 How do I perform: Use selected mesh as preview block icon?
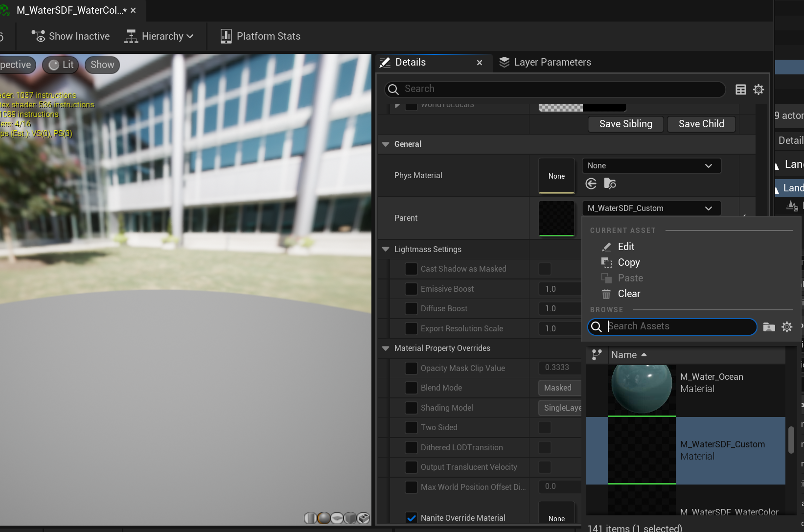click(363, 518)
